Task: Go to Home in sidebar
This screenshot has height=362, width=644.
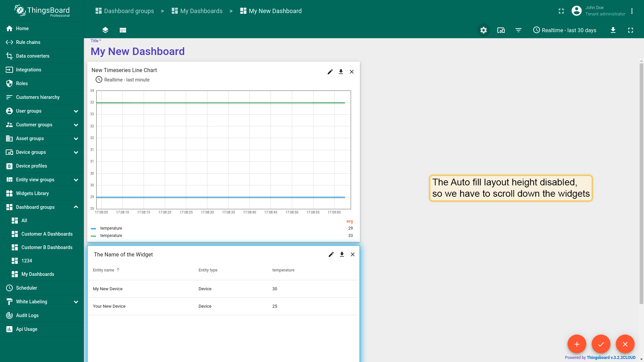Action: [42, 28]
